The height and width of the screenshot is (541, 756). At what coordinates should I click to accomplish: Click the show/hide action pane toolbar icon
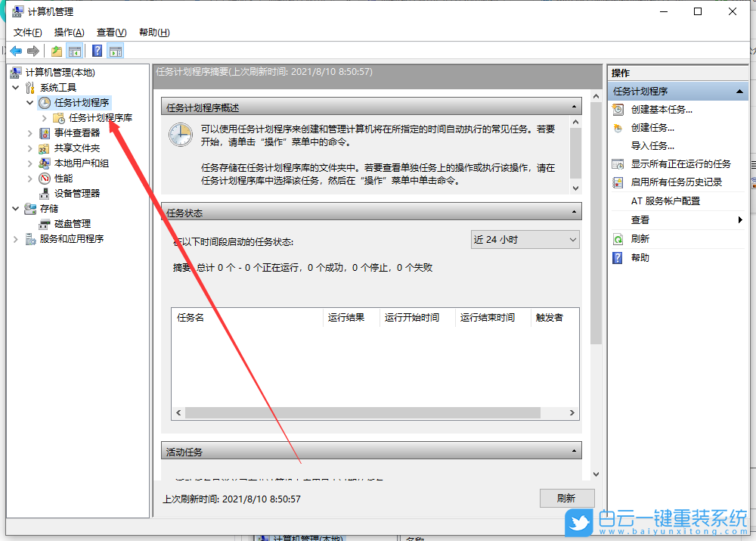tap(115, 50)
